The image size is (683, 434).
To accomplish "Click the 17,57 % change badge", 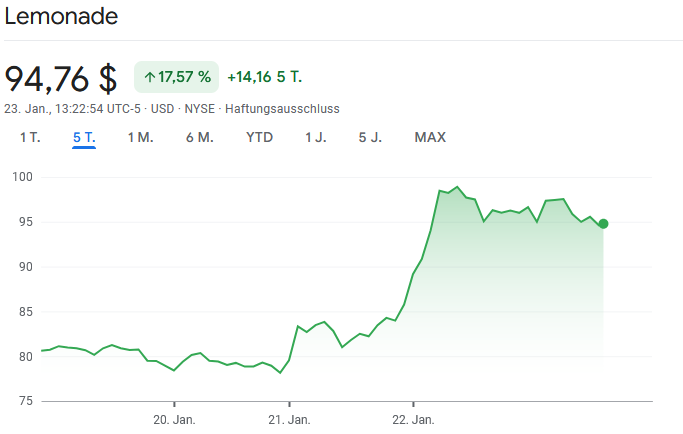I will pyautogui.click(x=176, y=77).
